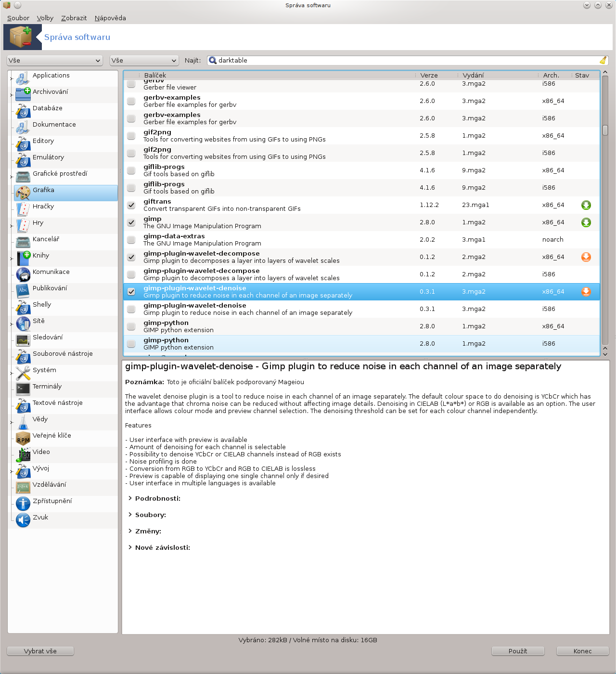616x674 pixels.
Task: Click the Použít button
Action: coord(518,651)
